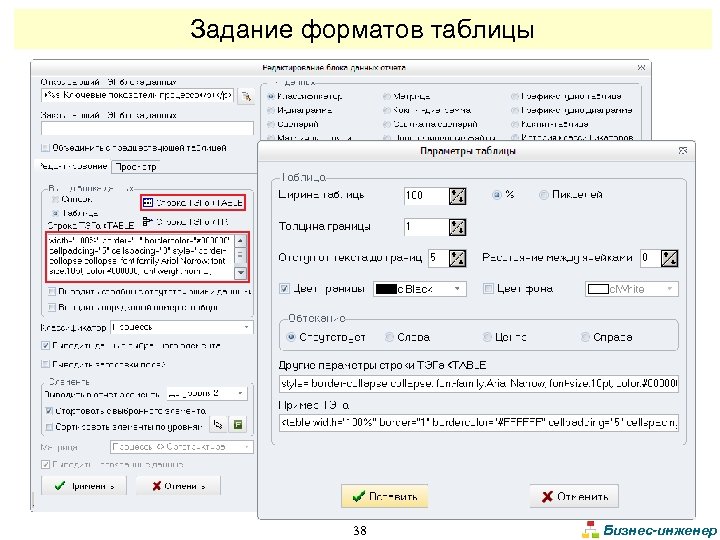Open calculator icon next to Толщина границы field
Screen dimensions: 720x540
click(x=457, y=227)
